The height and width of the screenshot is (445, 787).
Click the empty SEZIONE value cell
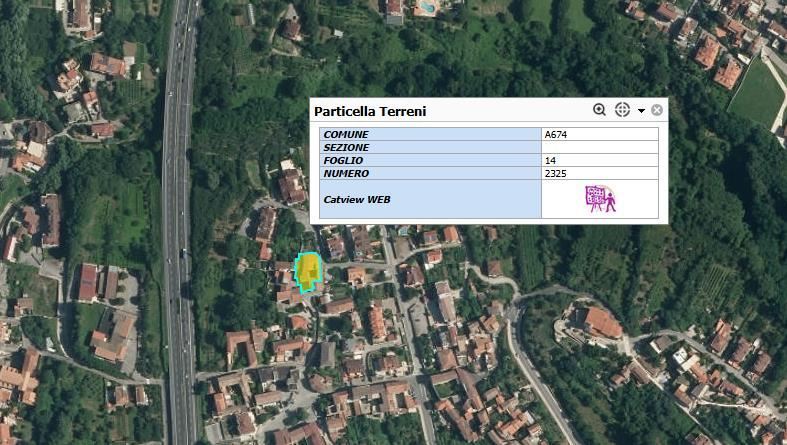(x=599, y=147)
